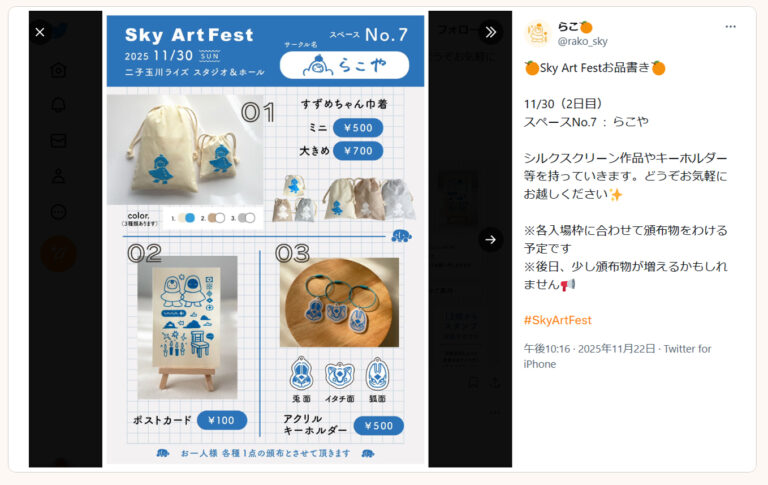Open Notifications bell icon in sidebar

[x=58, y=105]
